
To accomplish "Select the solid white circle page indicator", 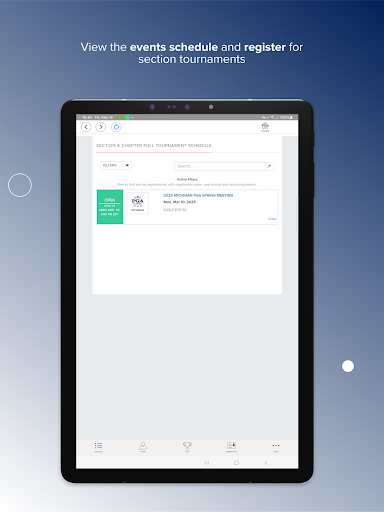I will (x=348, y=366).
